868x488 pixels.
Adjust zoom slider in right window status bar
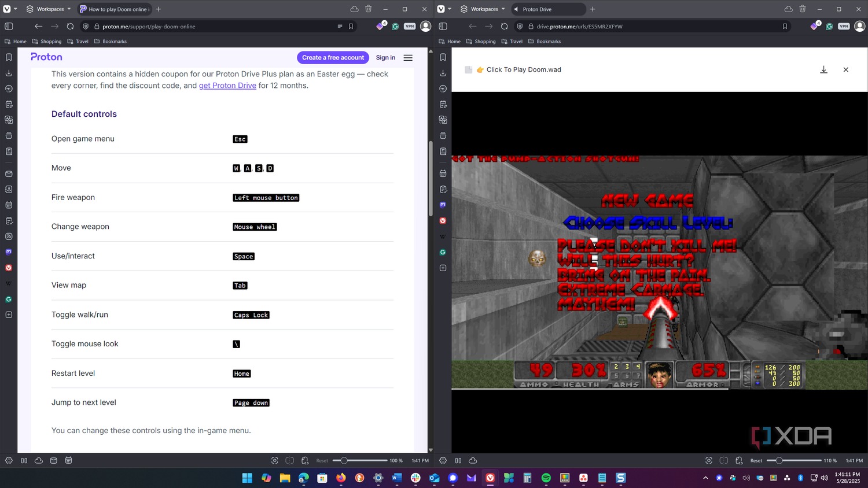tap(794, 460)
